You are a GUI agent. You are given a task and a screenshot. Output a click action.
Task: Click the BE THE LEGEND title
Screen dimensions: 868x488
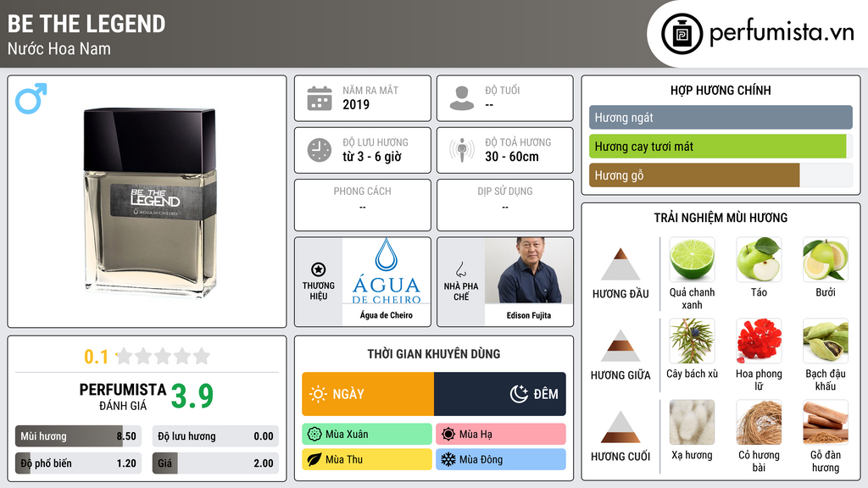click(86, 24)
